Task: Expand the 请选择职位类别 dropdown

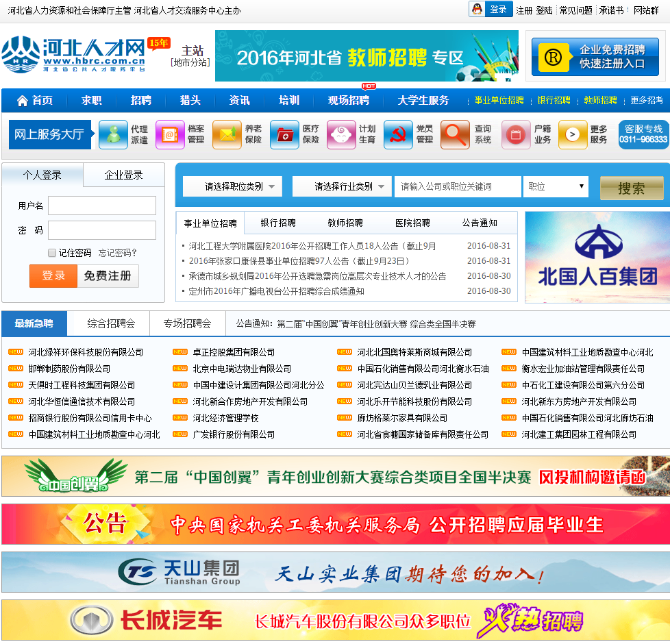Action: pos(232,186)
